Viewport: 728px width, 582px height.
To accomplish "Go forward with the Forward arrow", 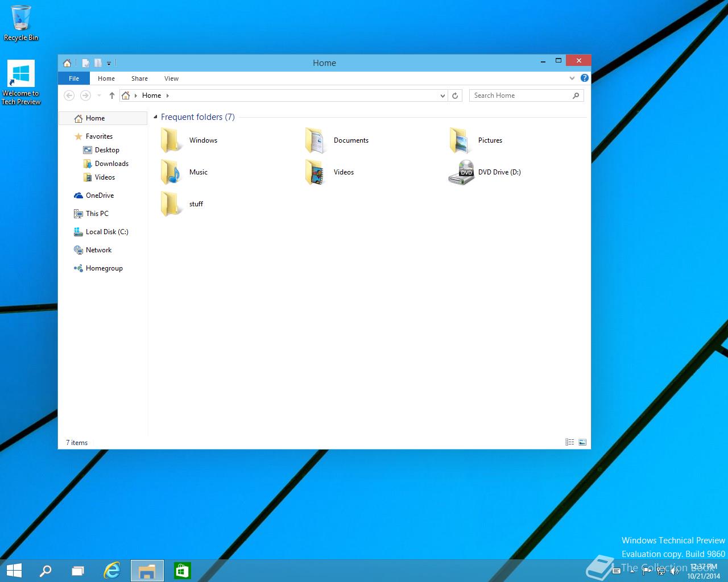I will [x=85, y=95].
